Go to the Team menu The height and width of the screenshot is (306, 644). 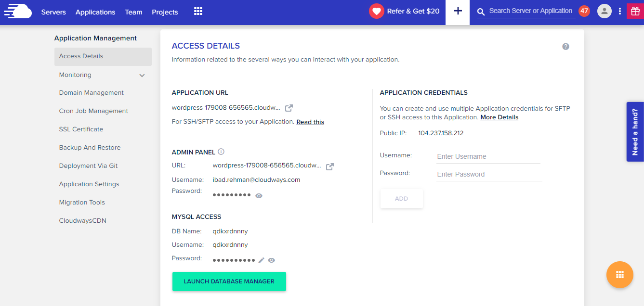[133, 12]
